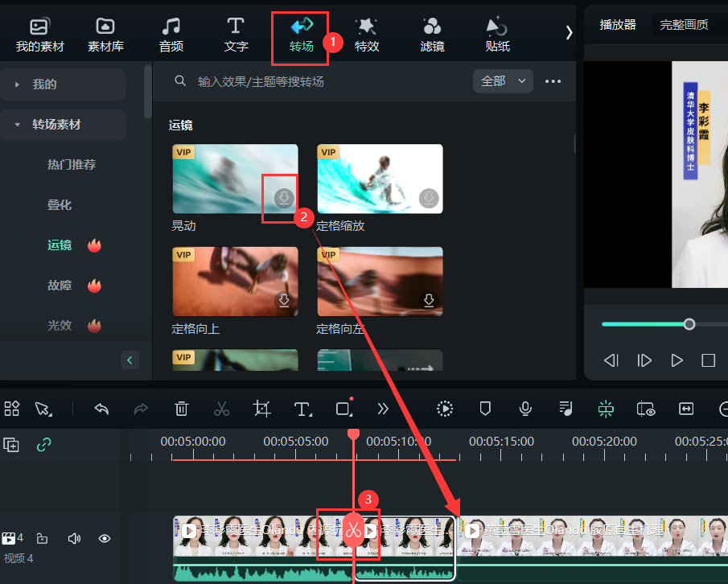This screenshot has height=584, width=728.
Task: Click the undo arrow icon
Action: coord(101,409)
